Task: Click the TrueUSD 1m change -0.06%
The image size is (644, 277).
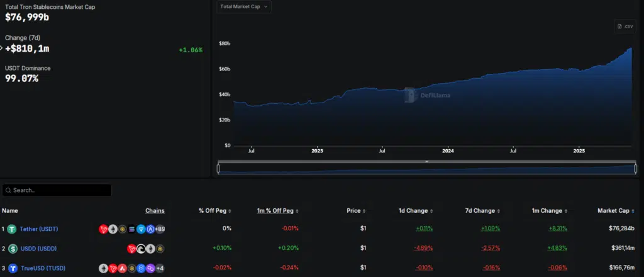Action: coord(558,268)
